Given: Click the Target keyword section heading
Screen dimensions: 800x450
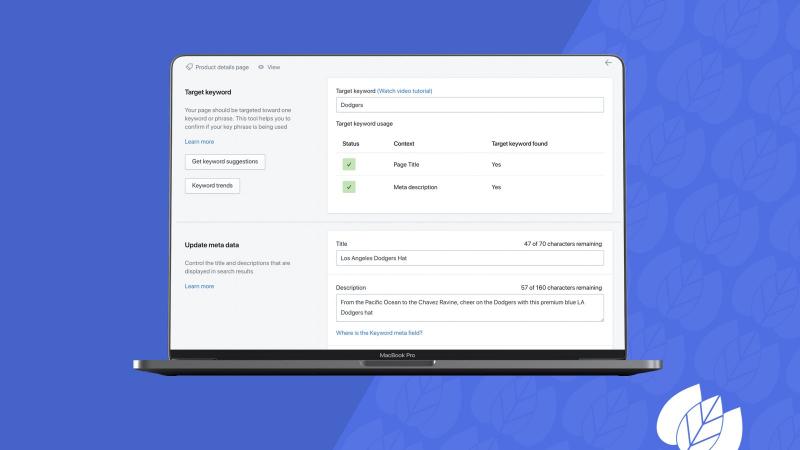Looking at the screenshot, I should (208, 92).
